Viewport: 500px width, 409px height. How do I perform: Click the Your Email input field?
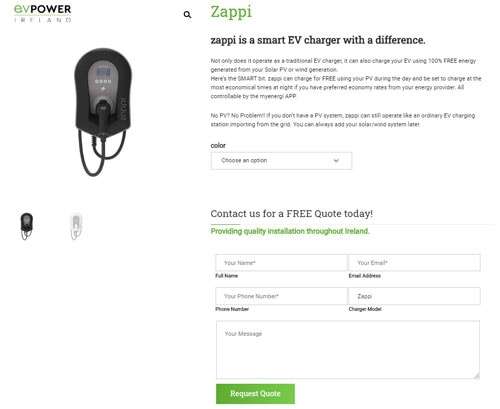point(414,263)
